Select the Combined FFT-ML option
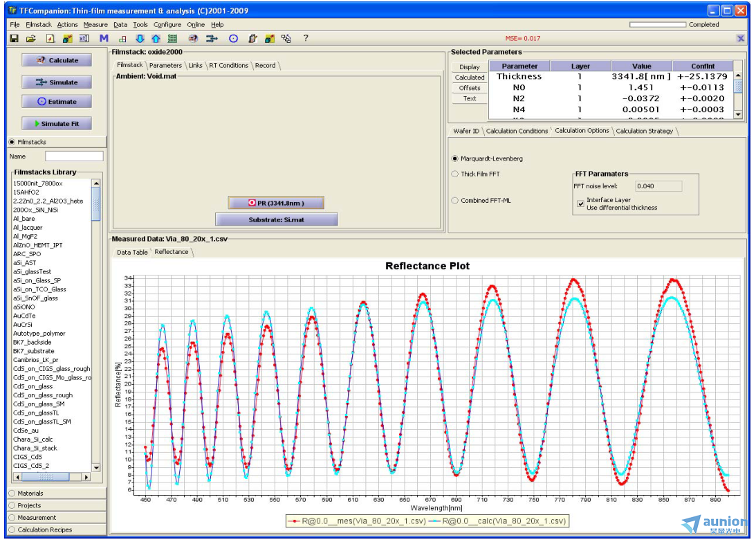Image resolution: width=756 pixels, height=542 pixels. coord(454,200)
